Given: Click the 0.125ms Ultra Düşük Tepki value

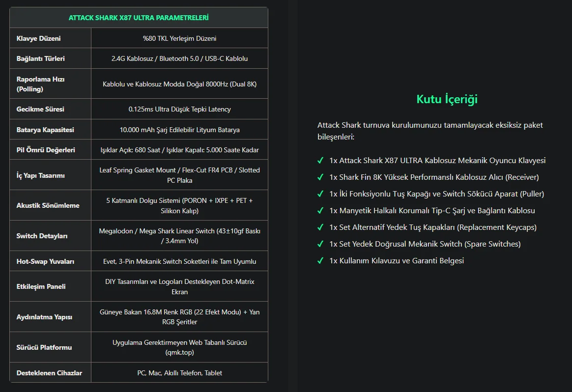Looking at the screenshot, I should [x=179, y=109].
